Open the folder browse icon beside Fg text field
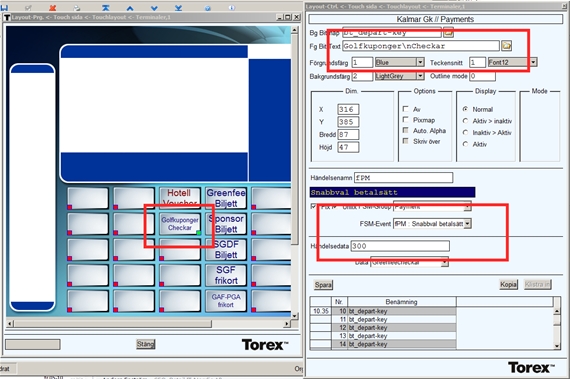Image resolution: width=570 pixels, height=379 pixels. click(x=506, y=46)
